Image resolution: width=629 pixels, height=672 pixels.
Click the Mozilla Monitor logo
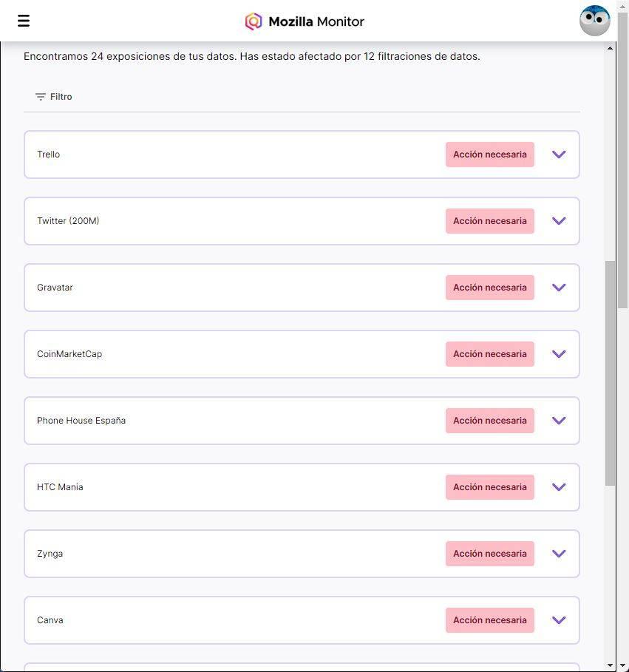[x=304, y=21]
